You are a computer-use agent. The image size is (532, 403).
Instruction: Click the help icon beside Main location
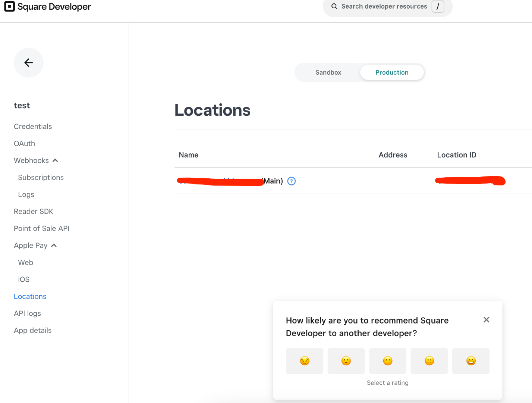click(292, 181)
